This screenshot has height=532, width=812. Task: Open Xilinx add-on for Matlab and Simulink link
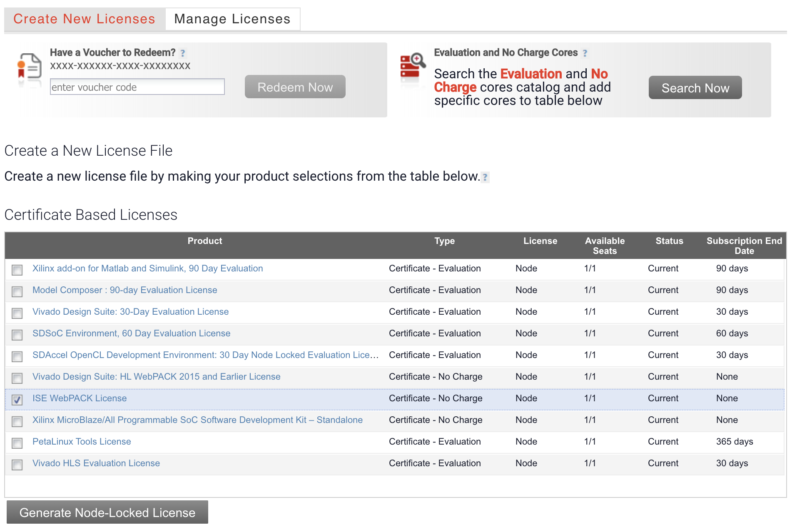coord(148,268)
